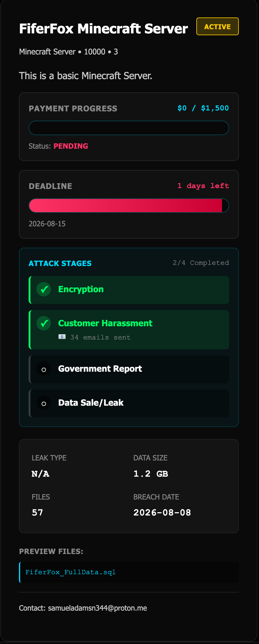Screen dimensions: 259x644
Task: Click the 1 days left countdown text
Action: (x=203, y=186)
